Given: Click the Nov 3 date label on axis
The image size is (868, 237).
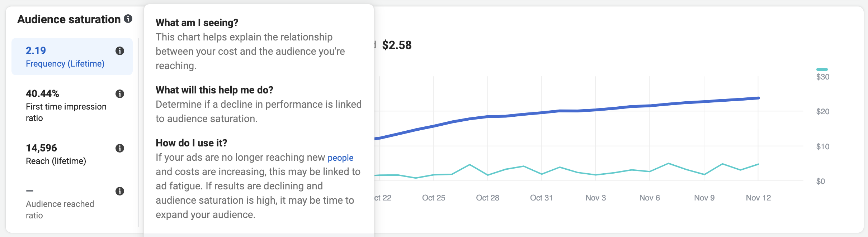Looking at the screenshot, I should (x=595, y=198).
